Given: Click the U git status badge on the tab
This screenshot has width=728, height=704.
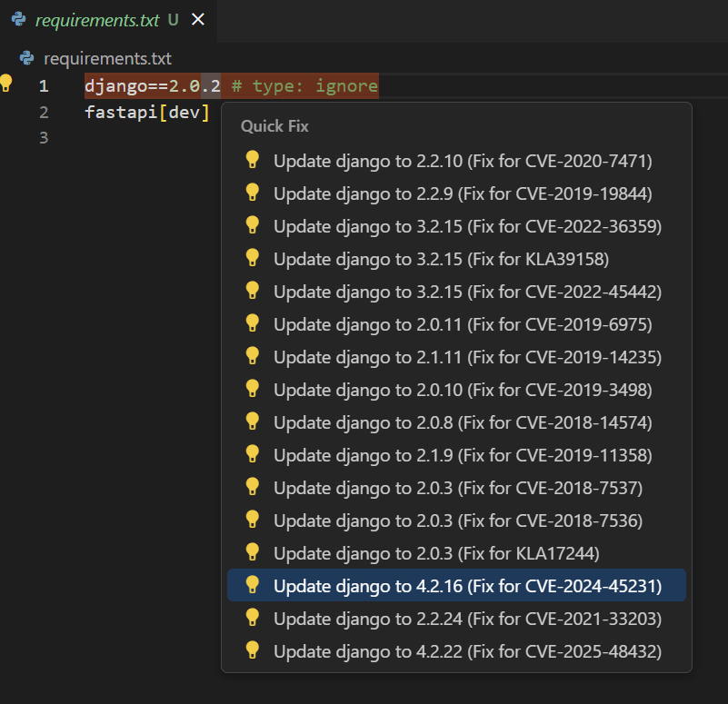Looking at the screenshot, I should click(174, 19).
